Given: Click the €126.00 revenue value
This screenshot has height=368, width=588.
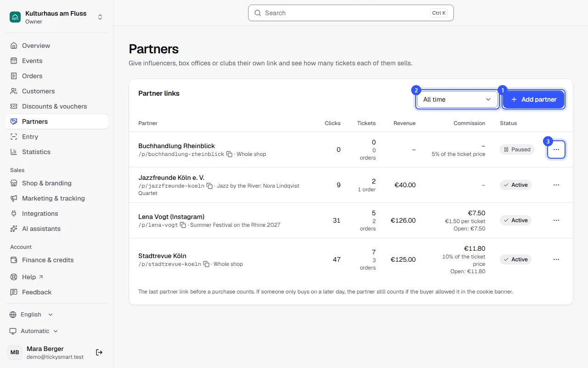Looking at the screenshot, I should tap(403, 220).
